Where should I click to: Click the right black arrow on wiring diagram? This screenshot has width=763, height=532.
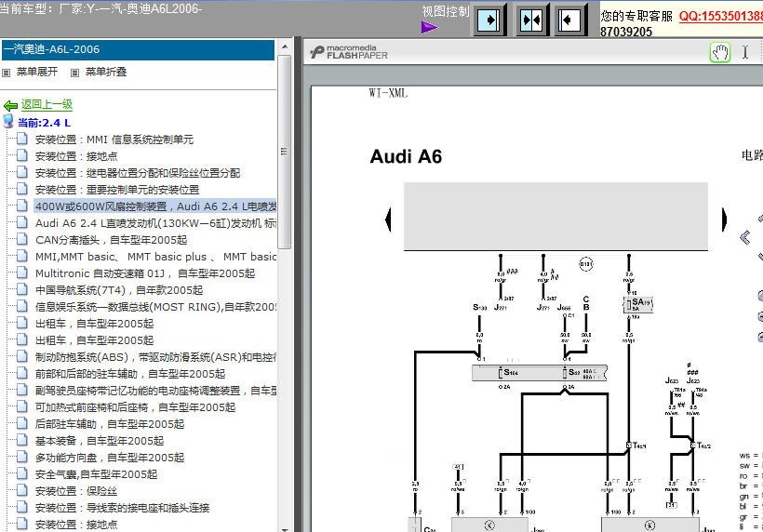724,219
